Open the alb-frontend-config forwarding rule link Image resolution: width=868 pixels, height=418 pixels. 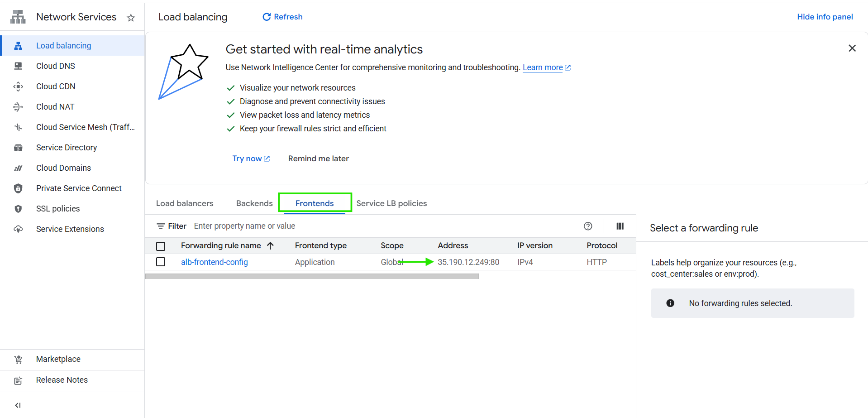tap(214, 262)
